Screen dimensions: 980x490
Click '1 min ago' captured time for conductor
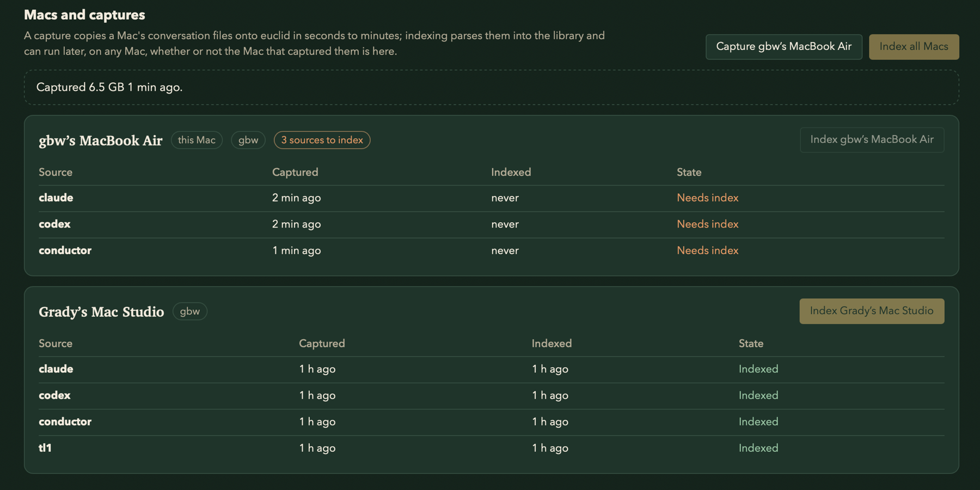pos(297,250)
